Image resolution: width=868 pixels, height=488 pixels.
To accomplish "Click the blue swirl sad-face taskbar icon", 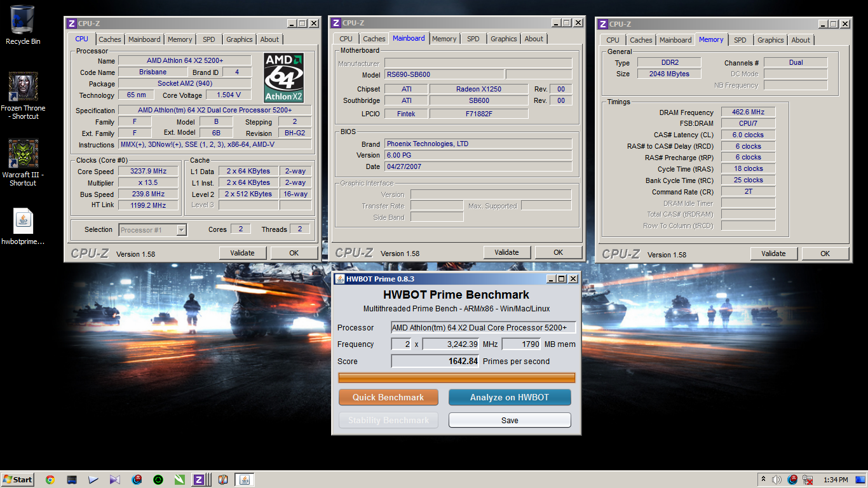I will [137, 480].
